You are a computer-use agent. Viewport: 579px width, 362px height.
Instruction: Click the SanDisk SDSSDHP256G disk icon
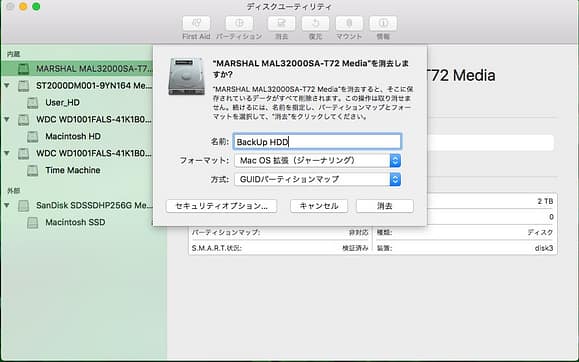point(24,206)
